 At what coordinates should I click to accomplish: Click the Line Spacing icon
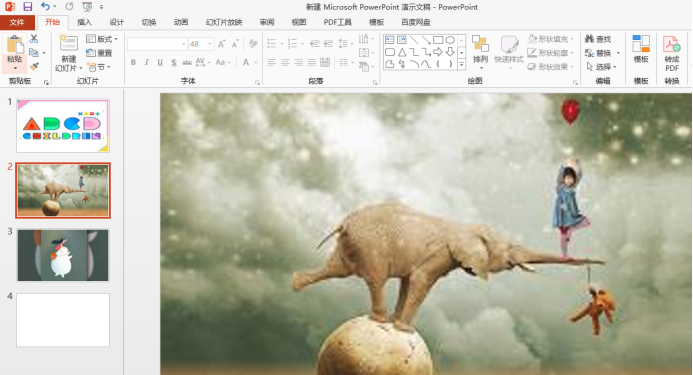pyautogui.click(x=343, y=43)
